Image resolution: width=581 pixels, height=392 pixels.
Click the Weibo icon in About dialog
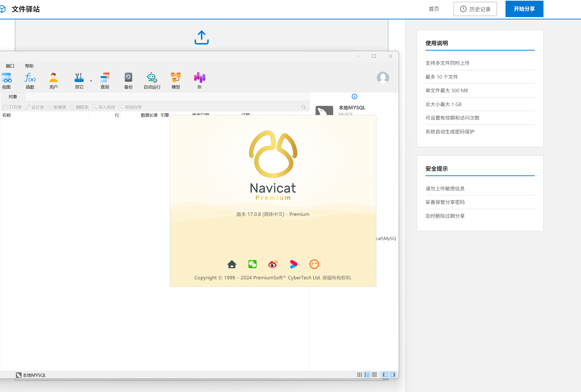pos(273,264)
